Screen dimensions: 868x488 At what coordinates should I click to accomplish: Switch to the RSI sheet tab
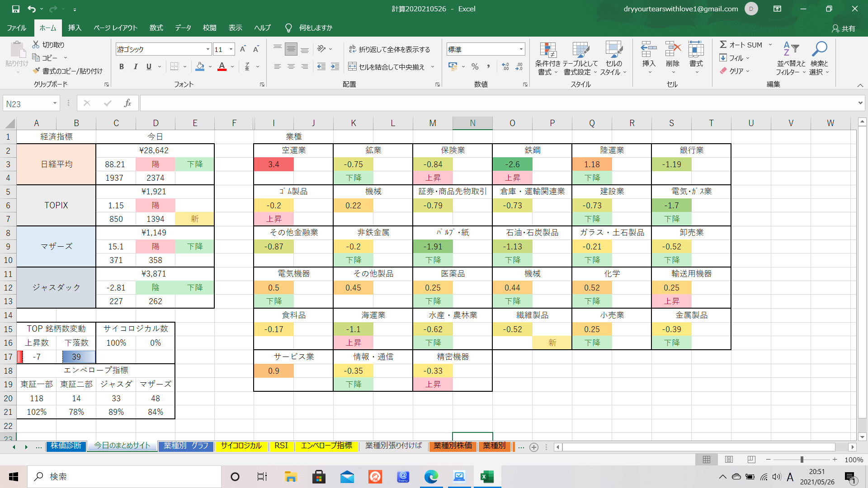[x=281, y=446]
